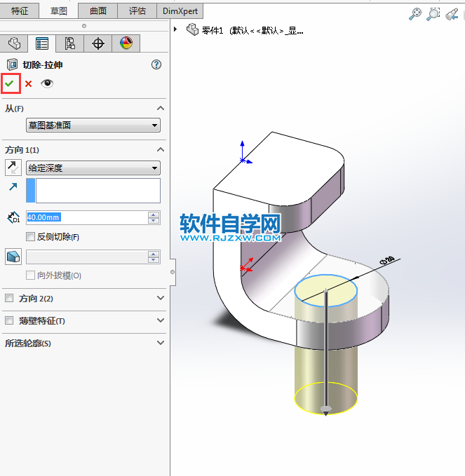Open the DisplayManager color ball tab

[126, 43]
